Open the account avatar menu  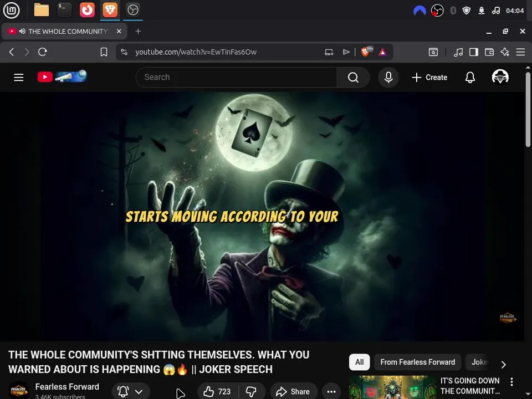click(x=500, y=77)
